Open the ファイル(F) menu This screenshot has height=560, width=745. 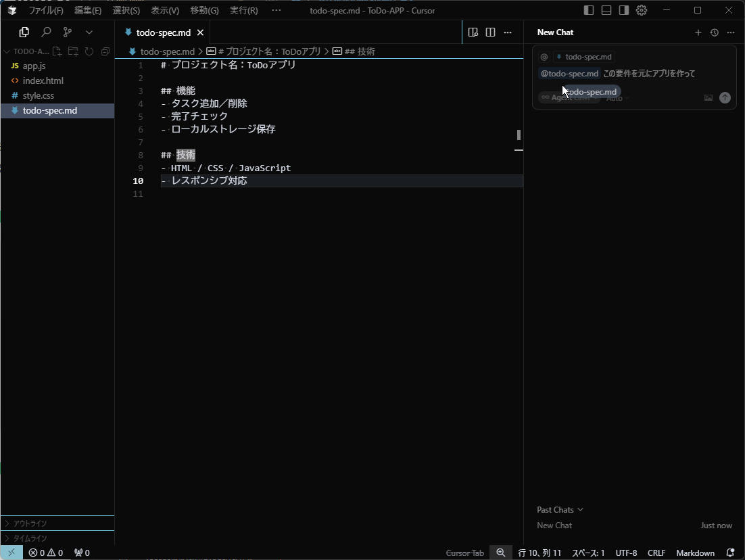45,10
